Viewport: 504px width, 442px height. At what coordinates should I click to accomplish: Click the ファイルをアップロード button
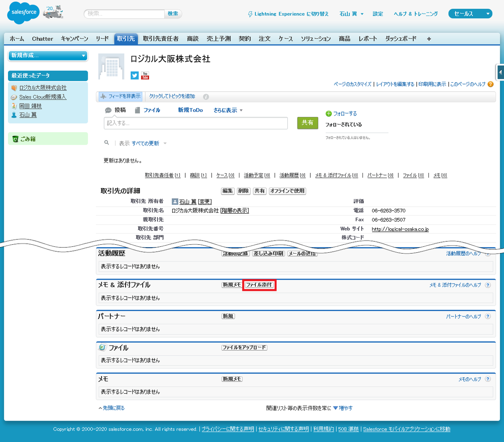tap(244, 348)
